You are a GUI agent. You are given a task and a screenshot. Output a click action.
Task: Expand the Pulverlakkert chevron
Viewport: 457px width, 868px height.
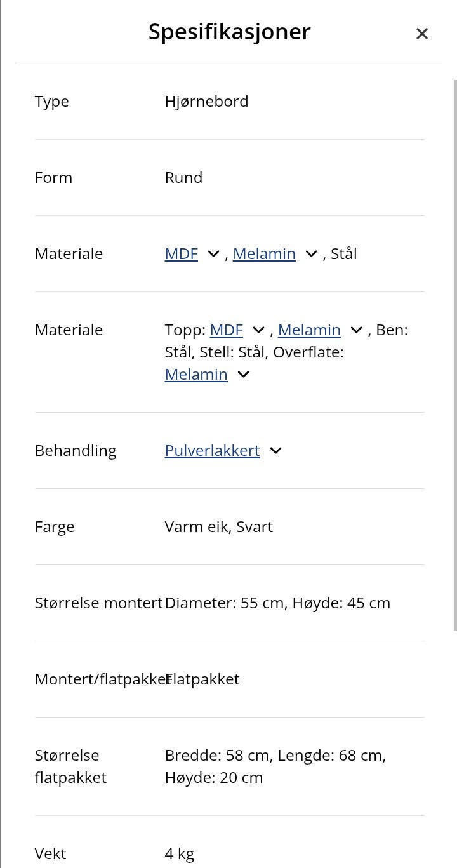(x=275, y=450)
